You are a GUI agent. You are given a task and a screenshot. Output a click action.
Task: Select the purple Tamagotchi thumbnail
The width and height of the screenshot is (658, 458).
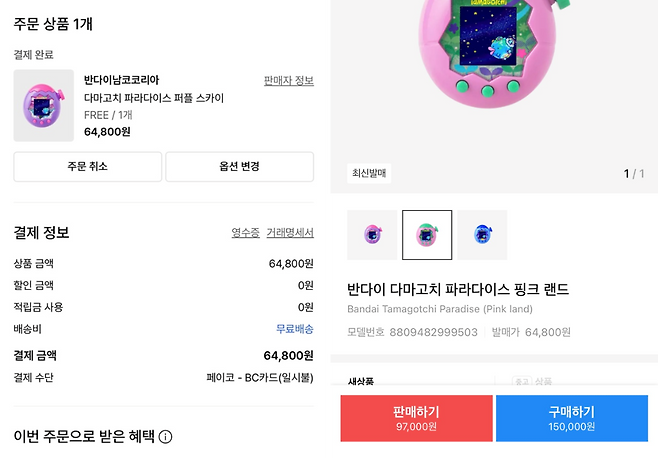pyautogui.click(x=372, y=235)
